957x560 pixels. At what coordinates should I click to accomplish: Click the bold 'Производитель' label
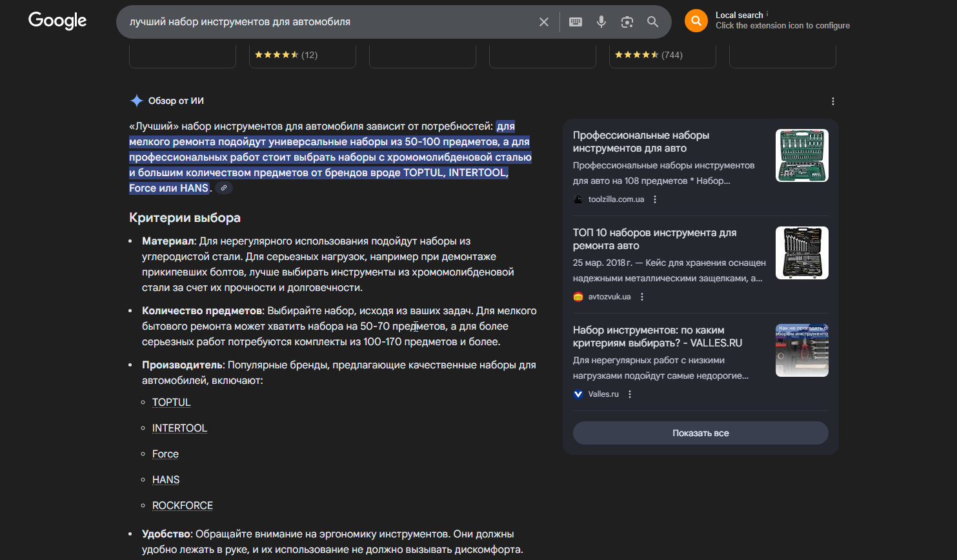[183, 365]
